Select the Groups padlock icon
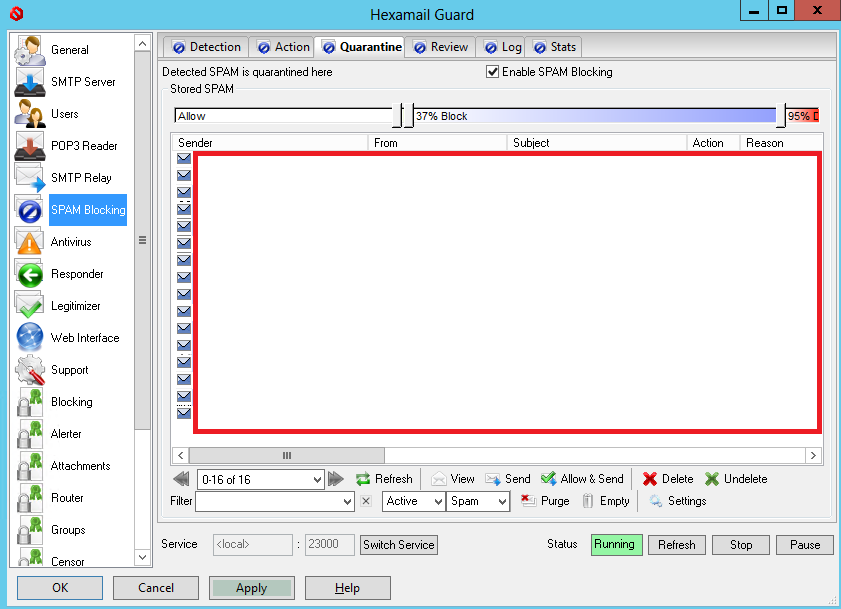The height and width of the screenshot is (609, 841). (29, 530)
